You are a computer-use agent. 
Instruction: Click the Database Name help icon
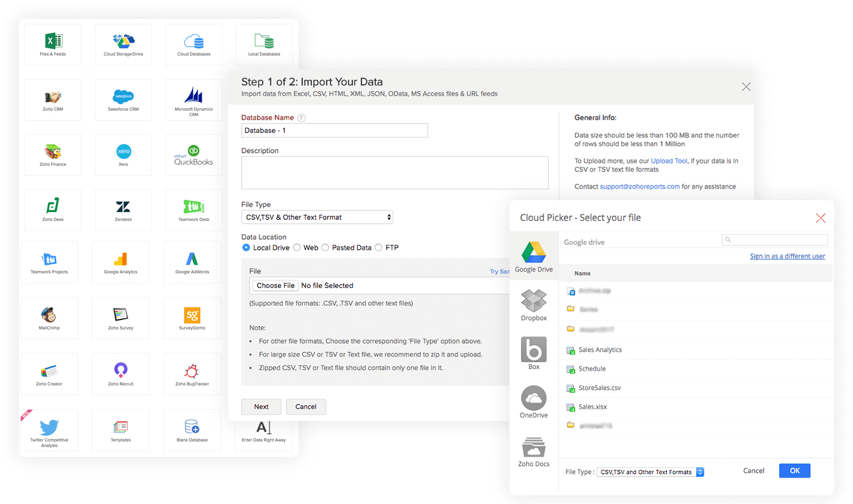(301, 118)
